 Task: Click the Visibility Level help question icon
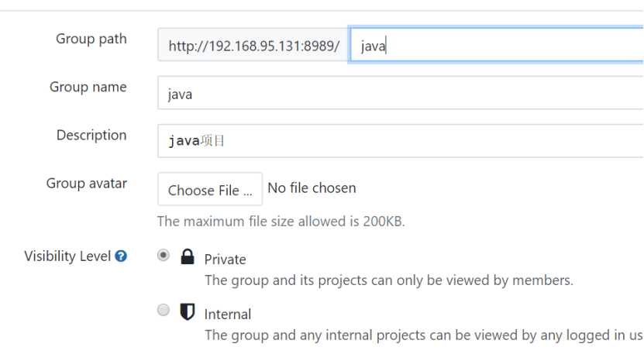(121, 256)
